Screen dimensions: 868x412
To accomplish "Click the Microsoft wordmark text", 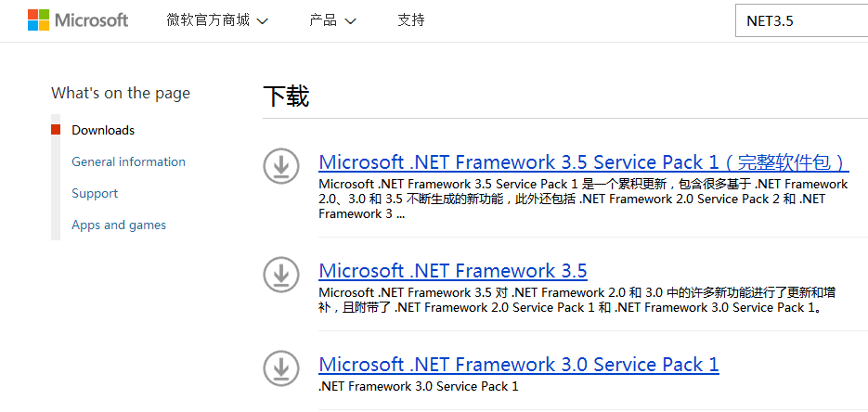I will [92, 20].
